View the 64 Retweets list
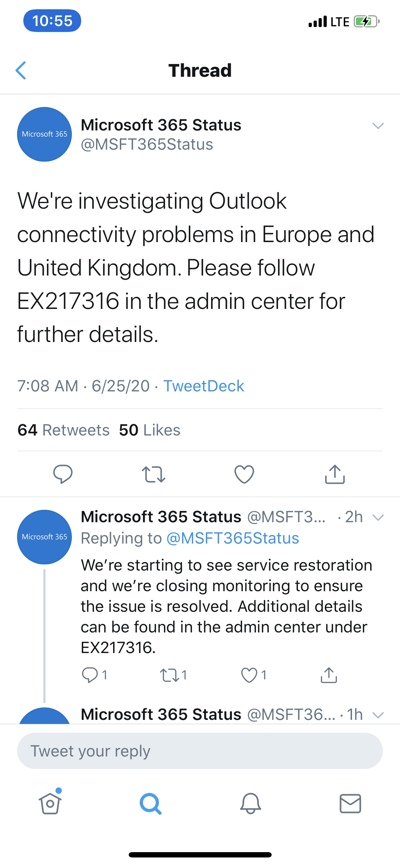The height and width of the screenshot is (866, 400). tap(64, 430)
